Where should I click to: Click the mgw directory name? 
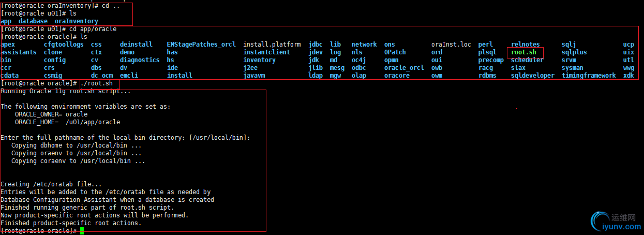pos(335,76)
